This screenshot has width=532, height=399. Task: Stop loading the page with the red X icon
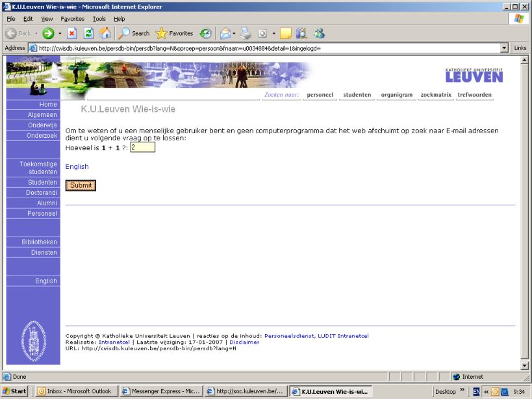73,33
